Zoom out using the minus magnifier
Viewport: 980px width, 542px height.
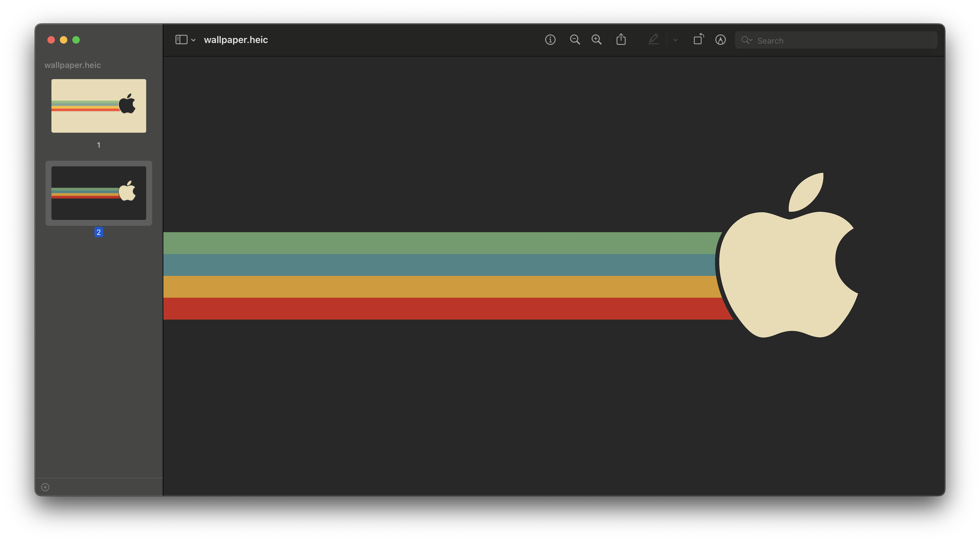click(x=575, y=40)
